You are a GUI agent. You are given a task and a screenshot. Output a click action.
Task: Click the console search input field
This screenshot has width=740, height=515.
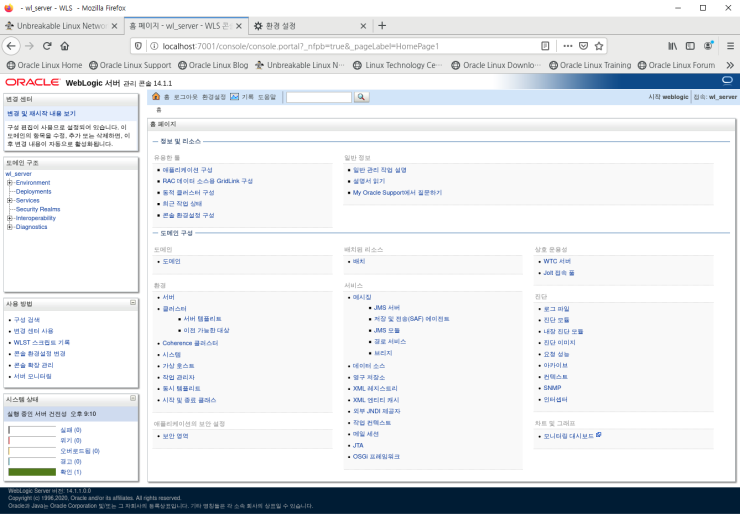tap(319, 97)
